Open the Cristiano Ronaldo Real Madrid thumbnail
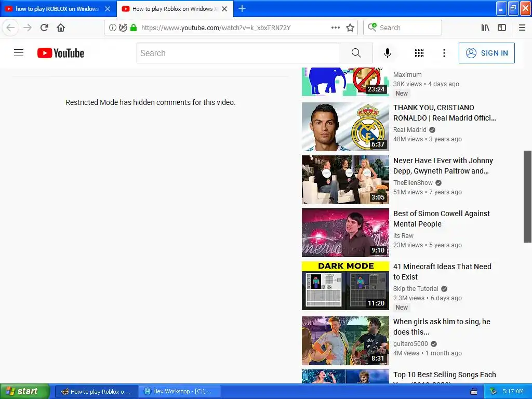The width and height of the screenshot is (532, 399). [345, 127]
